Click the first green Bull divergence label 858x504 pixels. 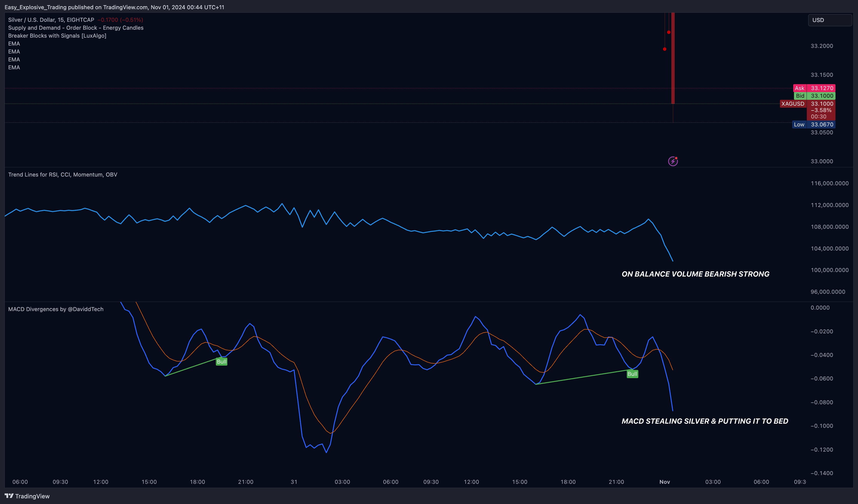pos(222,362)
